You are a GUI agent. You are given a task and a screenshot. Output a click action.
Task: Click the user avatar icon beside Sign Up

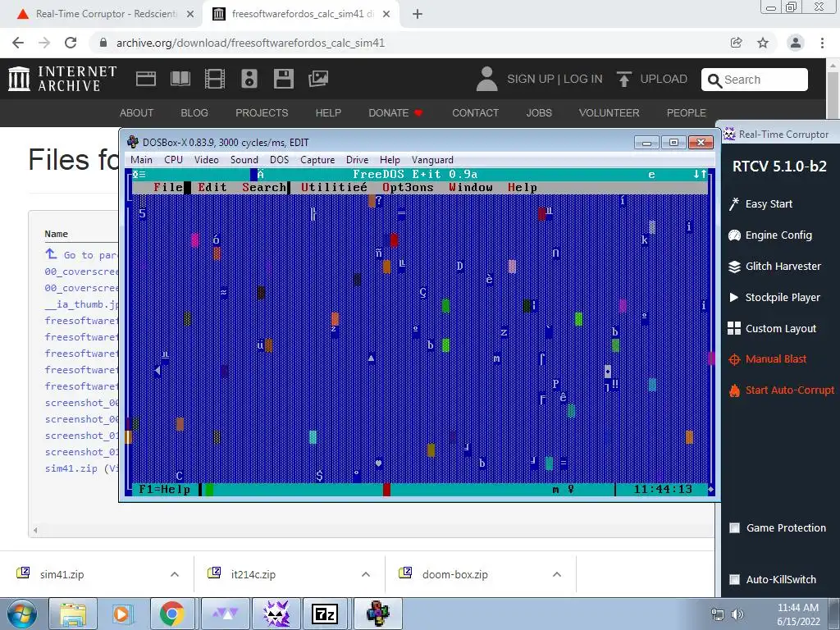(486, 79)
